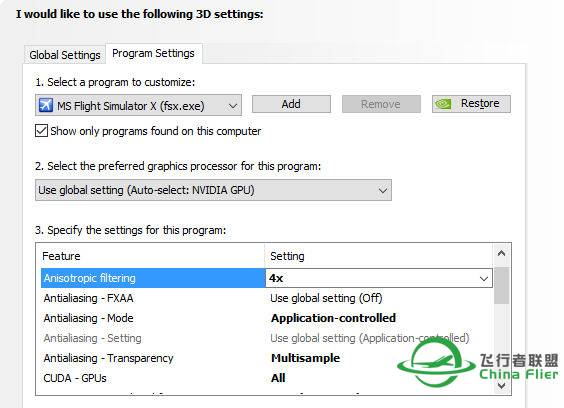Click the Application-controlled setting value
The image size is (564, 408).
coord(333,318)
